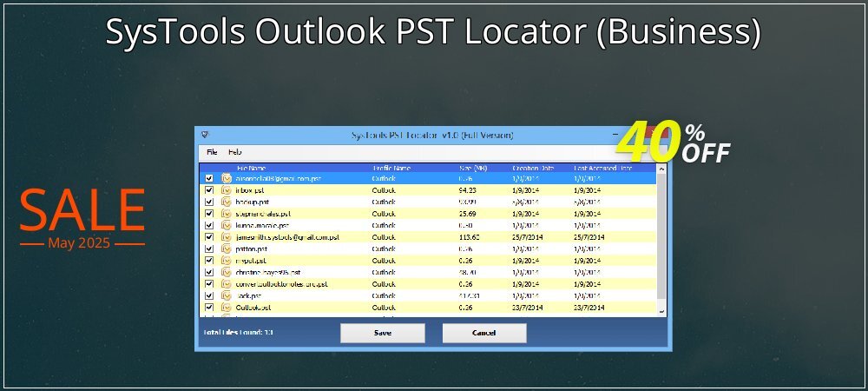Viewport: 868px width, 391px height.
Task: Uncheck the backup.pst checkbox
Action: pos(208,202)
